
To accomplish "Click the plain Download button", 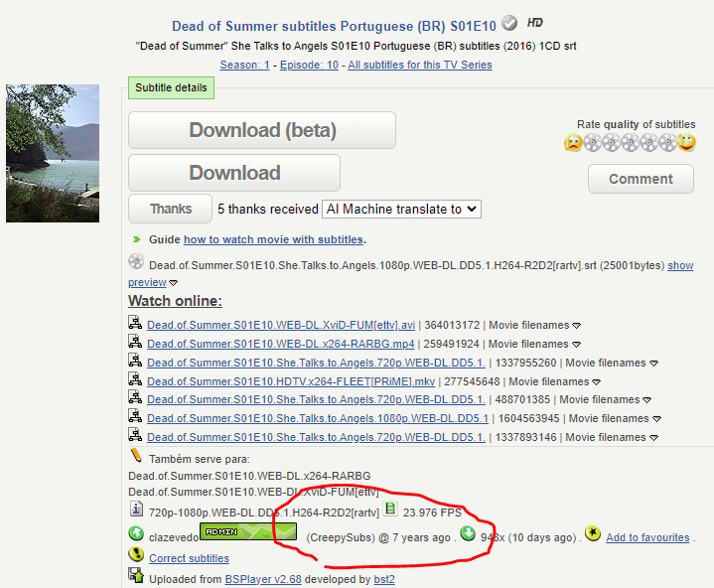I will click(234, 173).
